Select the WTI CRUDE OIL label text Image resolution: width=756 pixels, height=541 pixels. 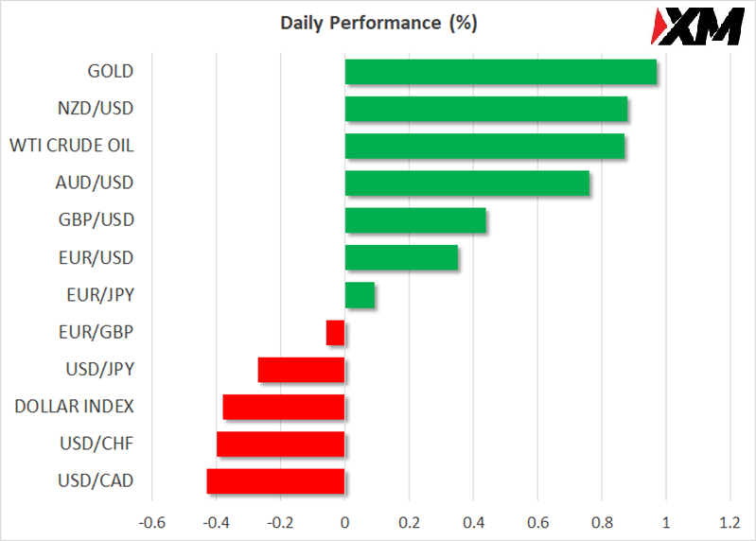[72, 146]
